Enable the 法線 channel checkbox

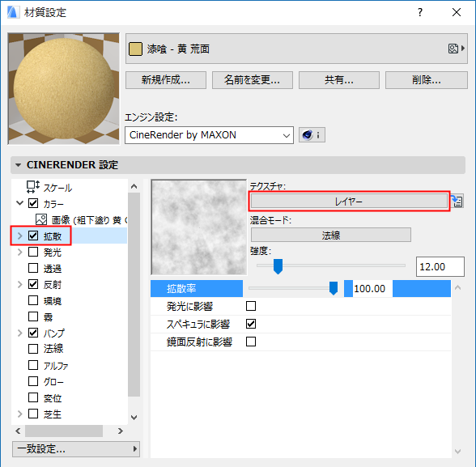[x=33, y=349]
